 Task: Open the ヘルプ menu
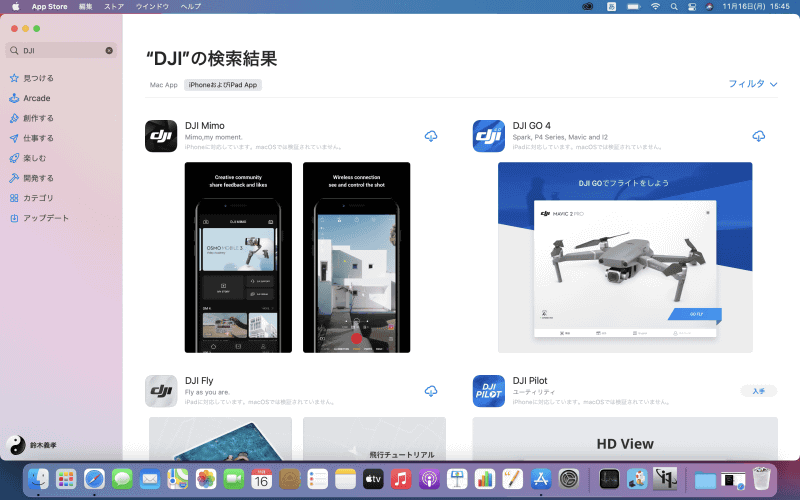[x=191, y=7]
